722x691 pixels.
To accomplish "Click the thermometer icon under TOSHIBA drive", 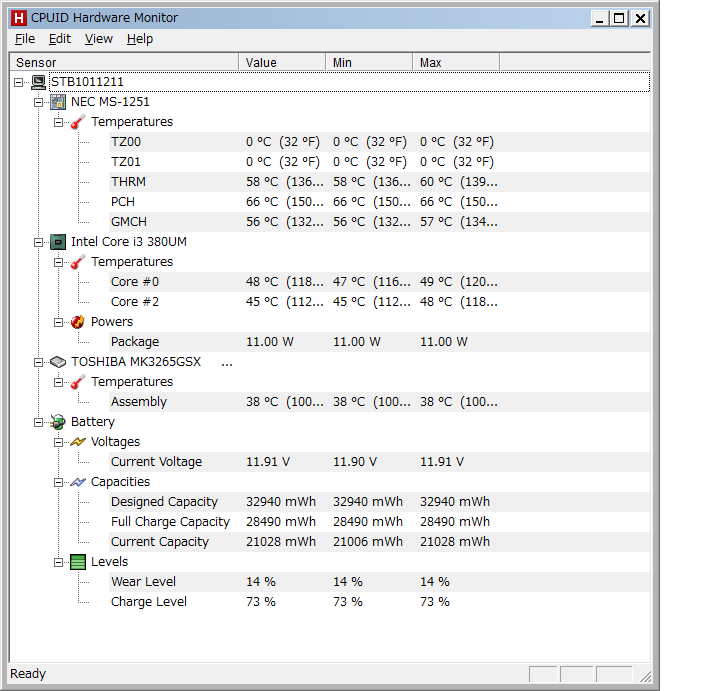I will [78, 382].
